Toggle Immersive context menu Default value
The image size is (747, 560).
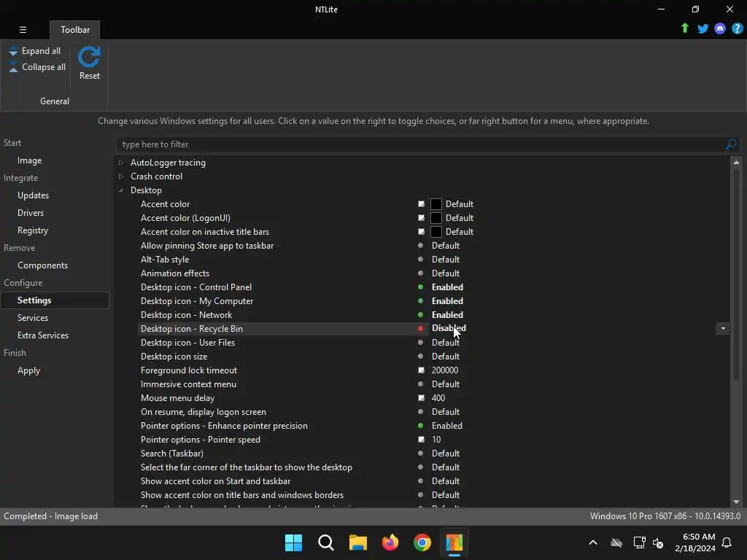pos(446,384)
